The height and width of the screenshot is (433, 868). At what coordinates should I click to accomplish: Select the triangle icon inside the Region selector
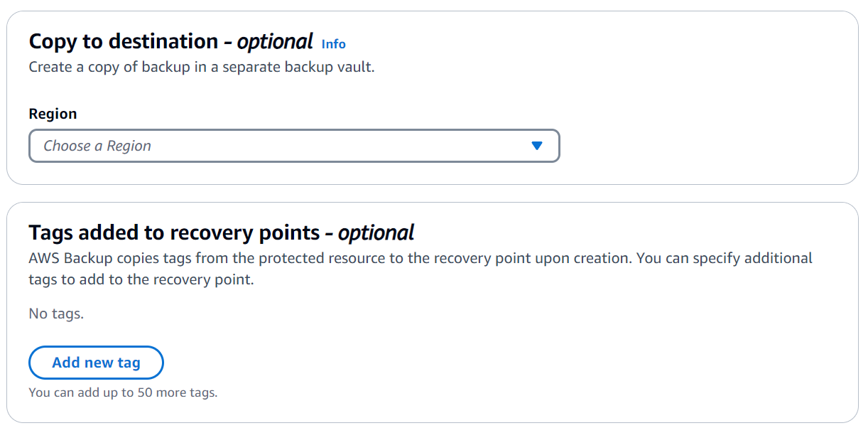coord(538,146)
